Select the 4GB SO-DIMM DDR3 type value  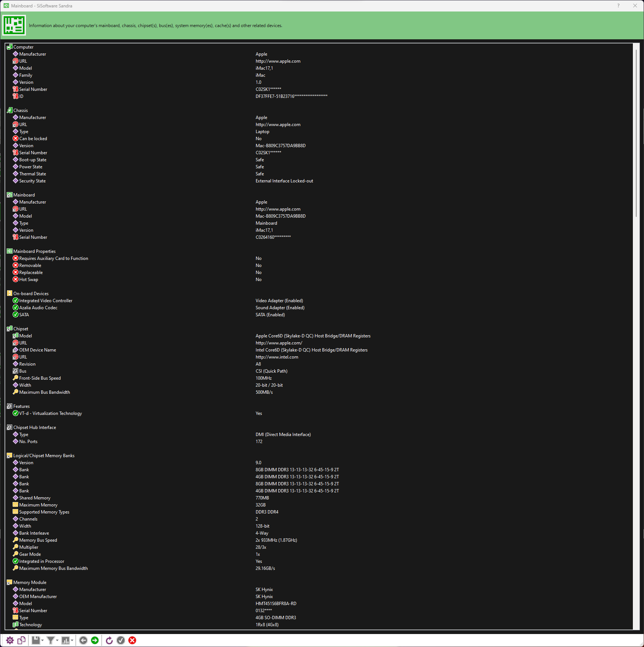(276, 618)
